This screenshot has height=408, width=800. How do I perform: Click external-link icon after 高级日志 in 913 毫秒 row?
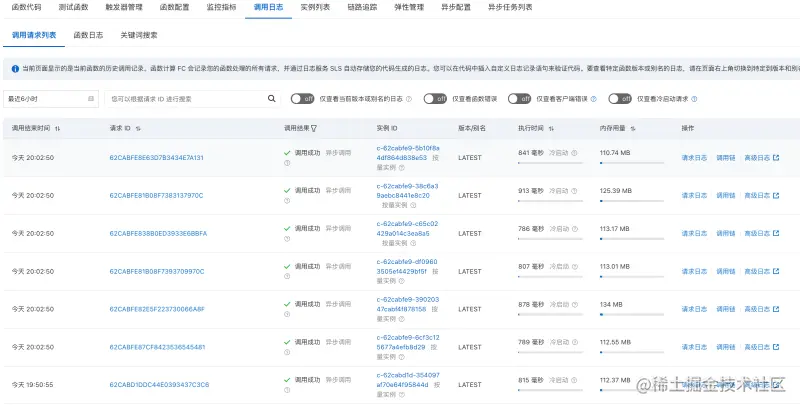point(776,195)
